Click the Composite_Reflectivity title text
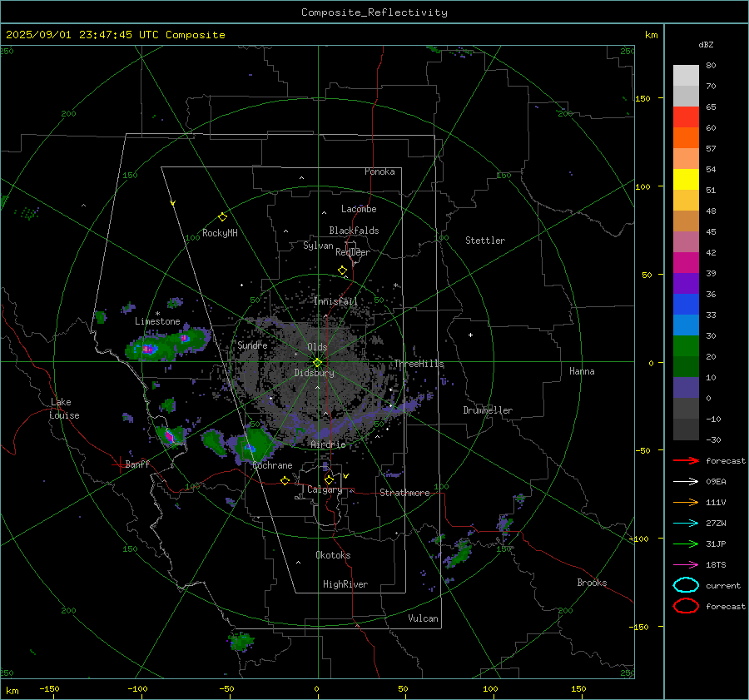749x700 pixels. 374,12
